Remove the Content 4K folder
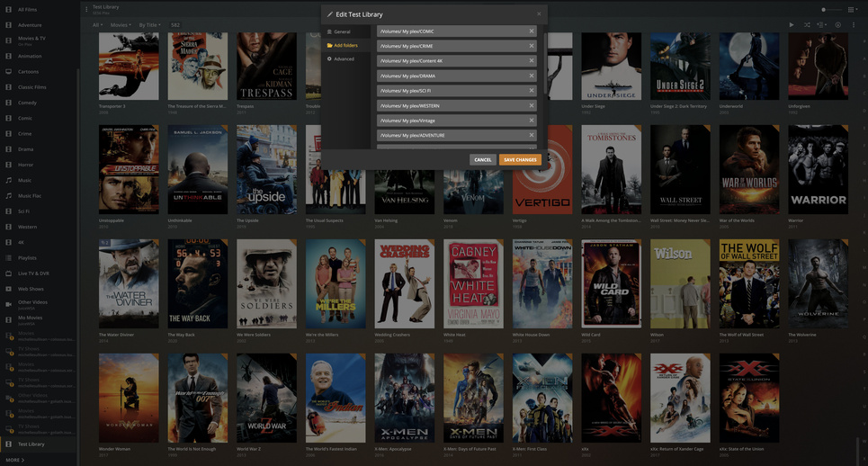868x466 pixels. tap(532, 61)
